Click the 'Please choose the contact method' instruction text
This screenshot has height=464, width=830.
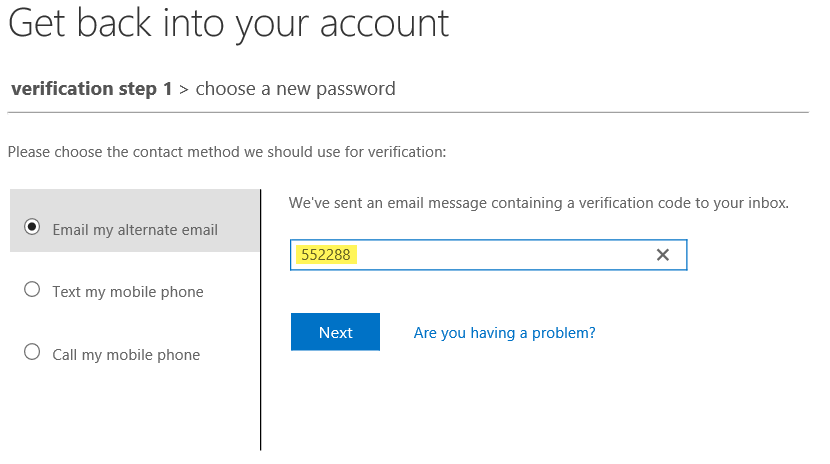[226, 153]
